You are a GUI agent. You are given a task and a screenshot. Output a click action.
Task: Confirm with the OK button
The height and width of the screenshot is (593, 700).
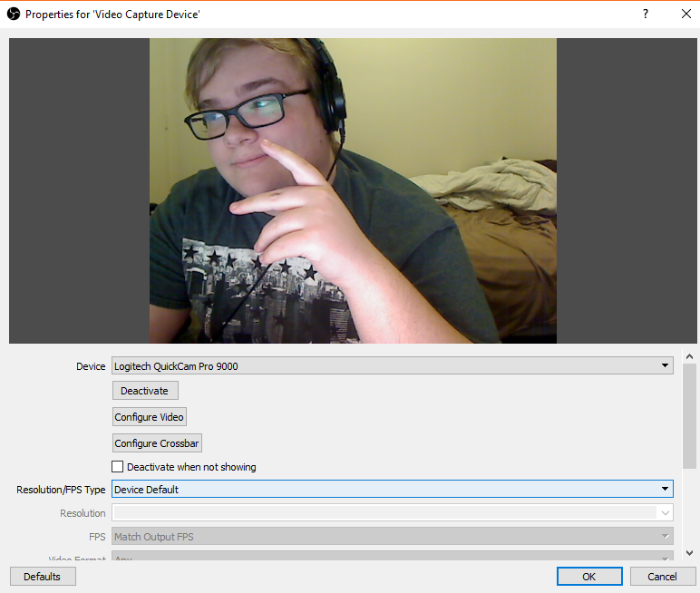(589, 577)
